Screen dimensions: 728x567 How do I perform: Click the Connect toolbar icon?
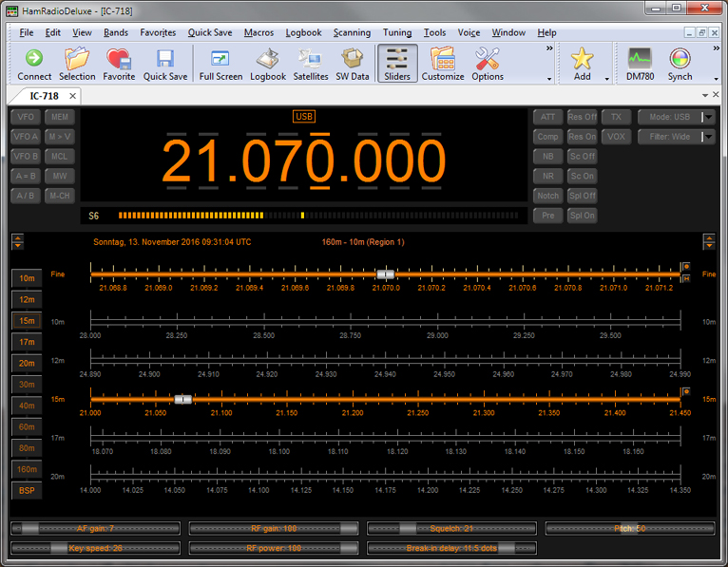point(34,64)
